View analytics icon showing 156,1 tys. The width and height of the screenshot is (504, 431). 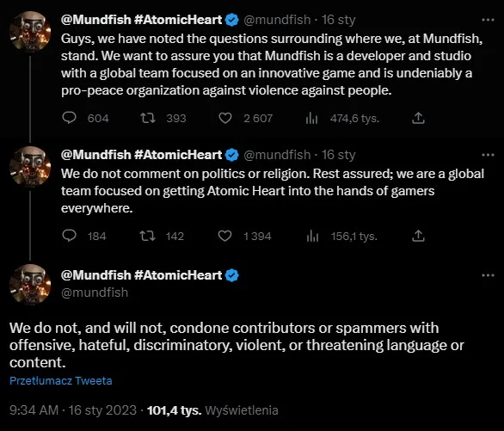pos(312,237)
